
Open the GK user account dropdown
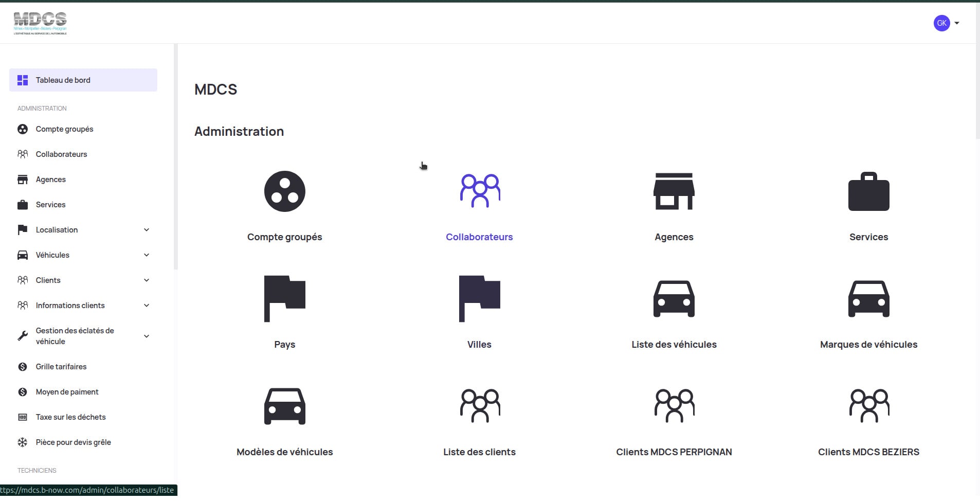coord(946,23)
